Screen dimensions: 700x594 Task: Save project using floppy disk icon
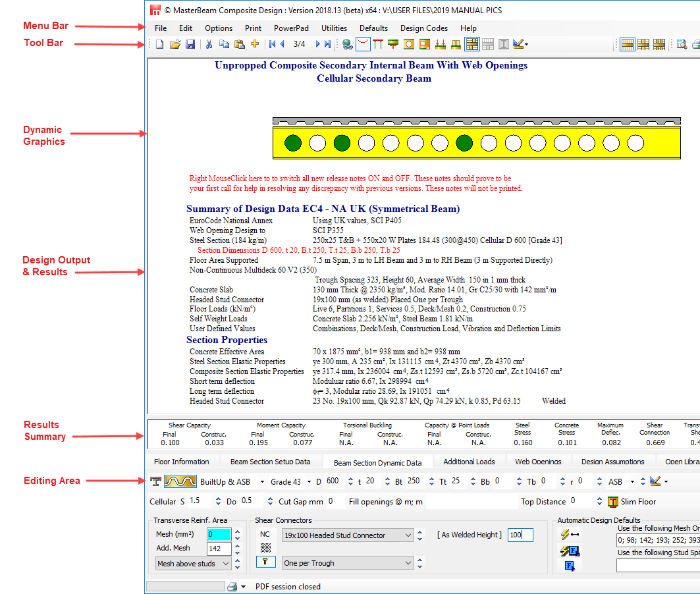click(x=190, y=45)
